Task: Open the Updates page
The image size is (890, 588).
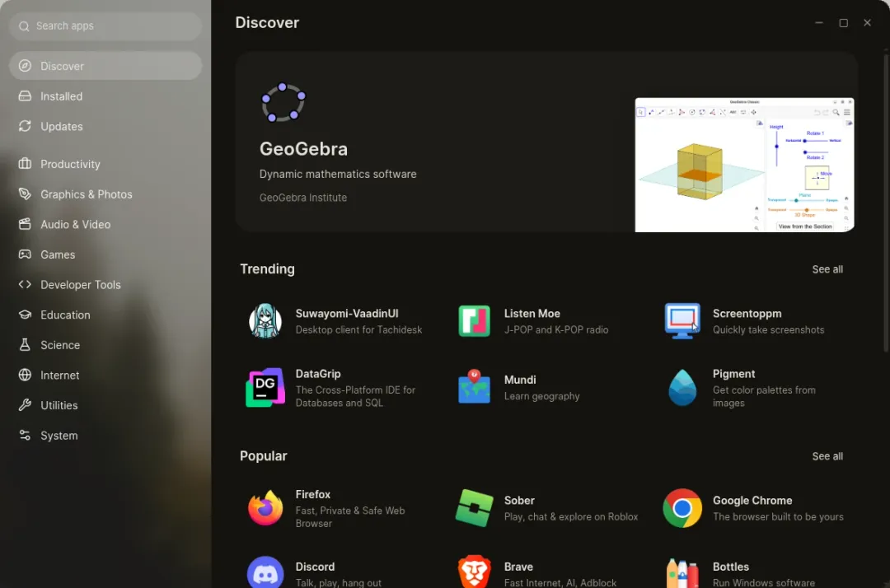Action: coord(105,126)
